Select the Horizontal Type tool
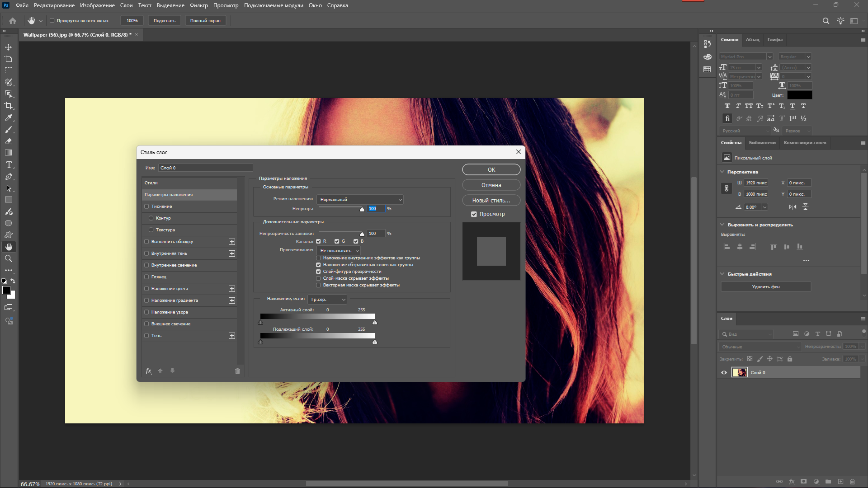This screenshot has height=488, width=868. coord(9,164)
